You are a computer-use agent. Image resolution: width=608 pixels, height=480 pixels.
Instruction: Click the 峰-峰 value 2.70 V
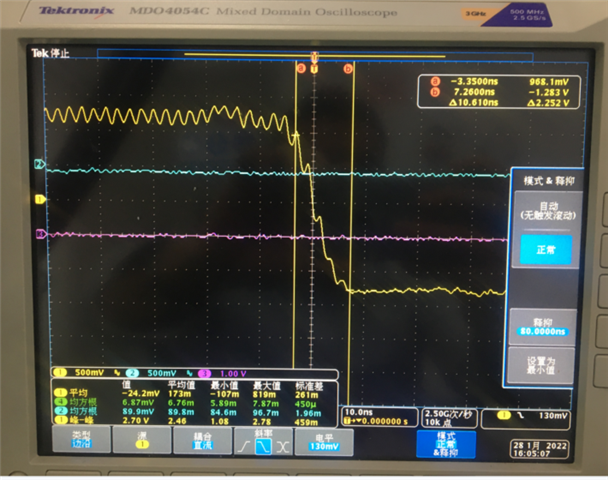coord(135,420)
